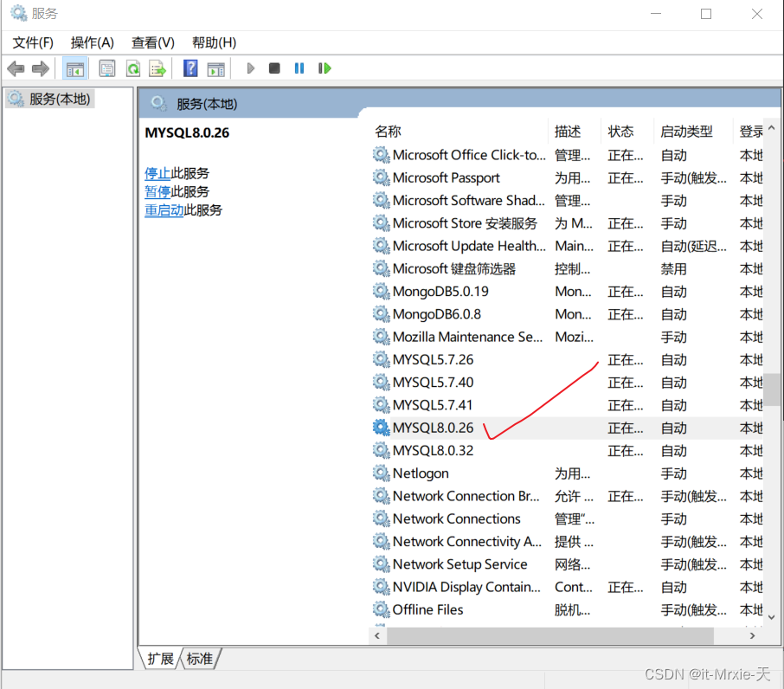784x689 pixels.
Task: Open the Help question mark icon
Action: tap(190, 68)
